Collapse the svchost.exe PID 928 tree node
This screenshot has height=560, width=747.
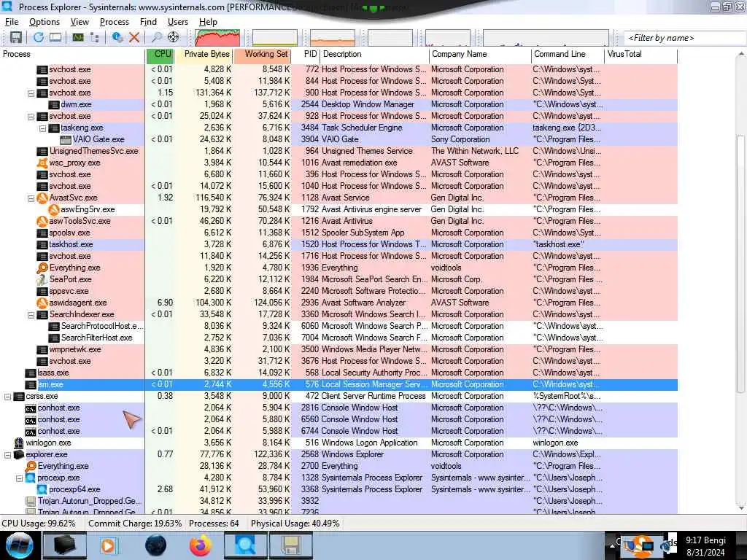31,117
